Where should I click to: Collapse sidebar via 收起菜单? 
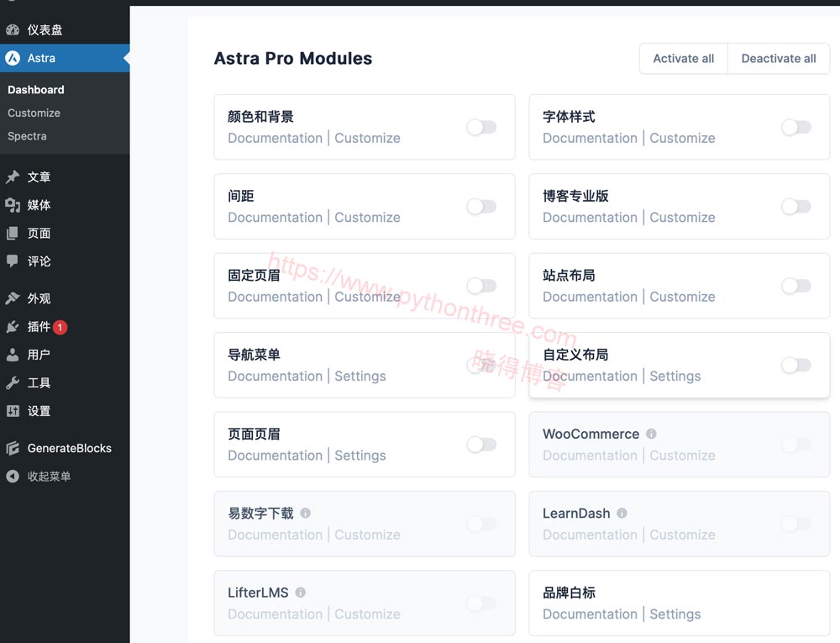click(x=65, y=476)
